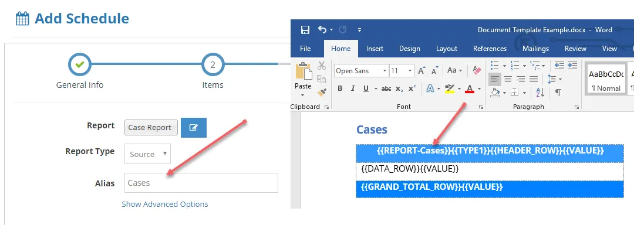Toggle Subscript formatting
644x225 pixels.
coord(399,88)
